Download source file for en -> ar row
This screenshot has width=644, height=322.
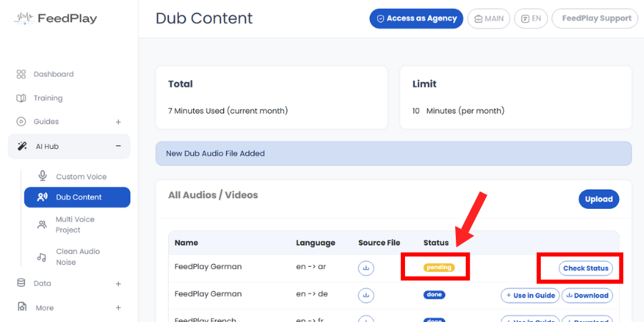pyautogui.click(x=366, y=268)
